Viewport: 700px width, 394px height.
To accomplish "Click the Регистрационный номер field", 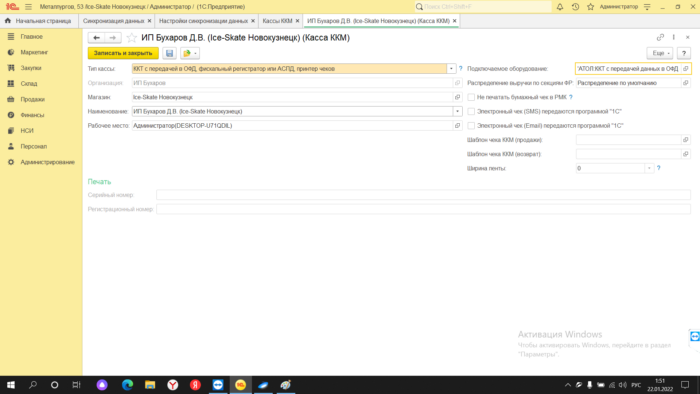I will (423, 209).
